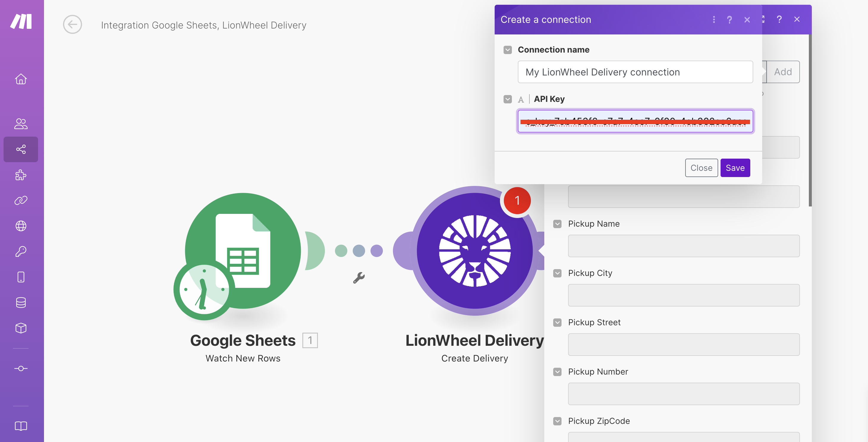Open the Team users icon
Screen dimensions: 868x442
21,124
